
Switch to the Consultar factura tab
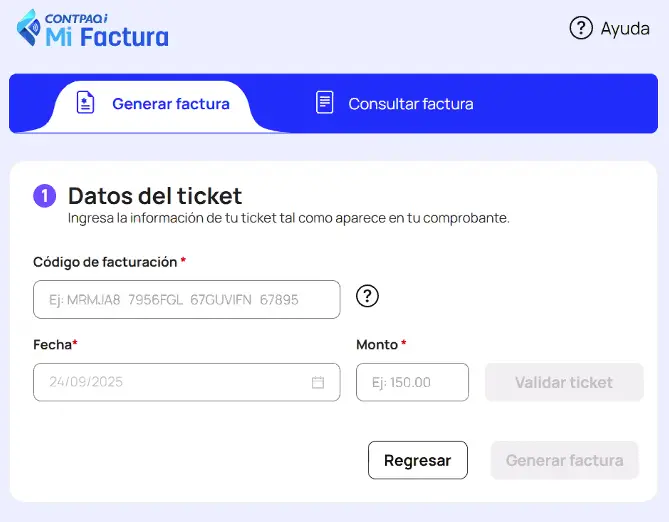[410, 104]
